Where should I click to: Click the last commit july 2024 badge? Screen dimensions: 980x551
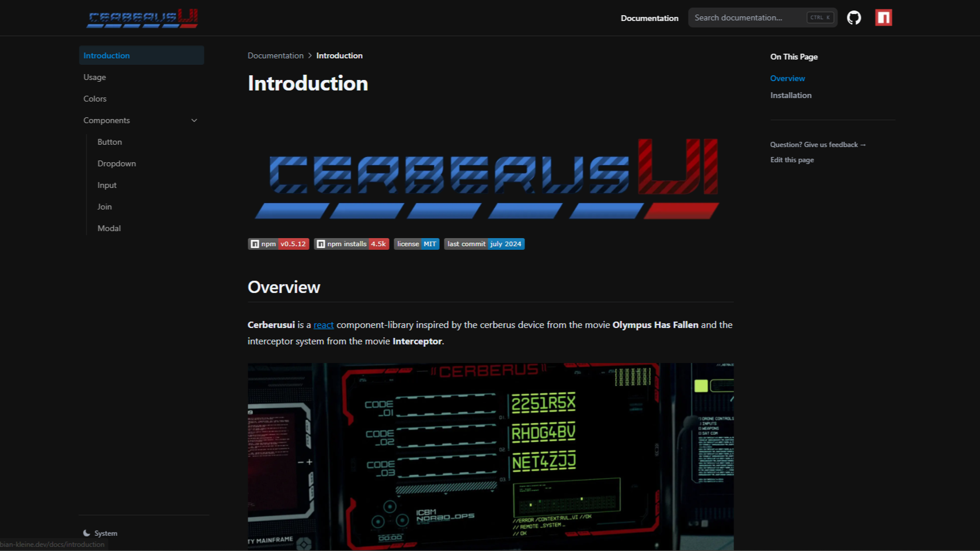pos(484,244)
